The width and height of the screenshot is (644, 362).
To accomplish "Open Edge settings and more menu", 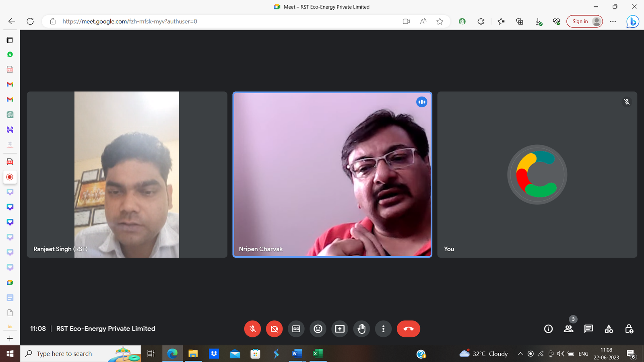I will (x=613, y=21).
